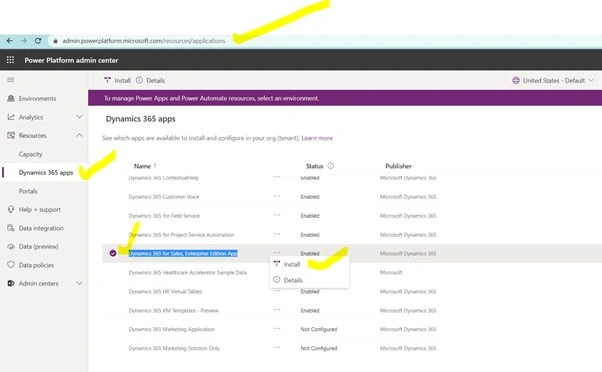This screenshot has height=372, width=602.
Task: Click highlighted Sales, Enterprise Edition App name
Action: [x=183, y=253]
